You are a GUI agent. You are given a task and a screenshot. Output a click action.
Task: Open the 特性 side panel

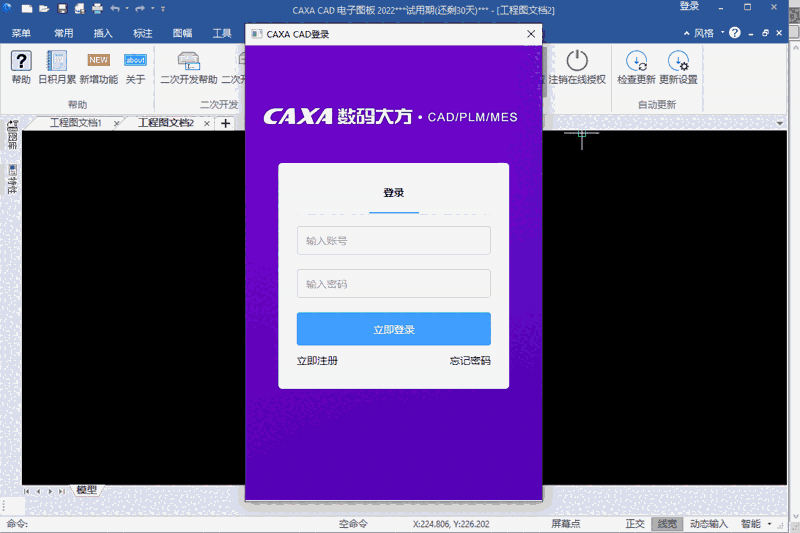[x=12, y=179]
